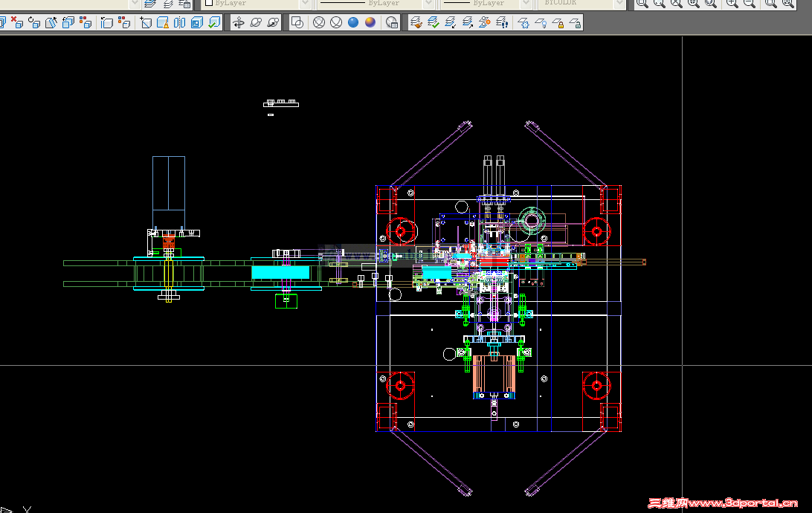The height and width of the screenshot is (513, 812).
Task: Click the Layer Match icon with brush
Action: click(416, 23)
